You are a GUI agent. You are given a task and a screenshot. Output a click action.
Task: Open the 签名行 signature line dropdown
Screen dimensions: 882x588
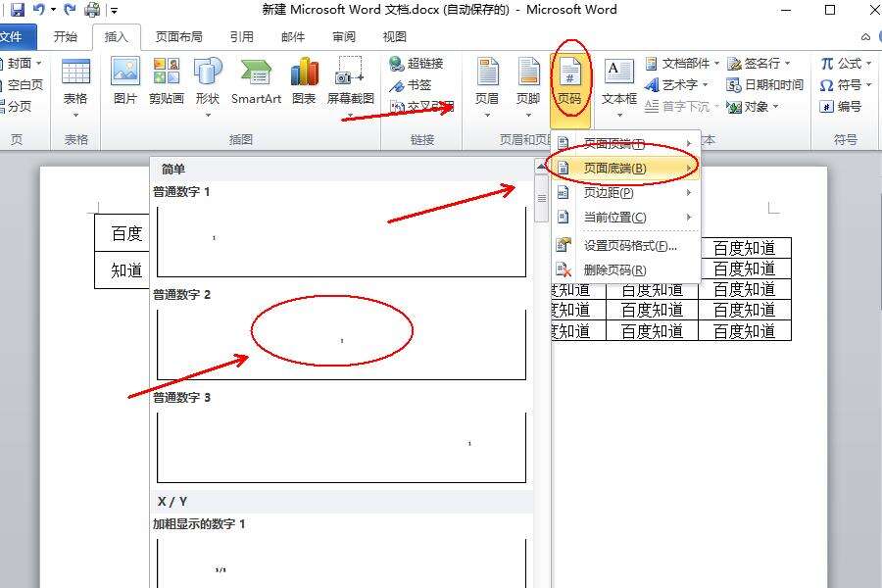pyautogui.click(x=759, y=63)
